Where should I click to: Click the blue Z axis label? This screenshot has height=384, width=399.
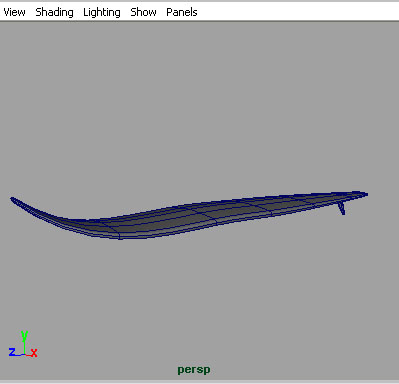[12, 352]
